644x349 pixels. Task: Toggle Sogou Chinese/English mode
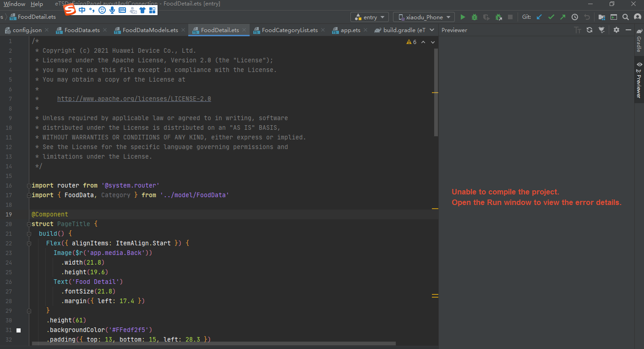[82, 10]
